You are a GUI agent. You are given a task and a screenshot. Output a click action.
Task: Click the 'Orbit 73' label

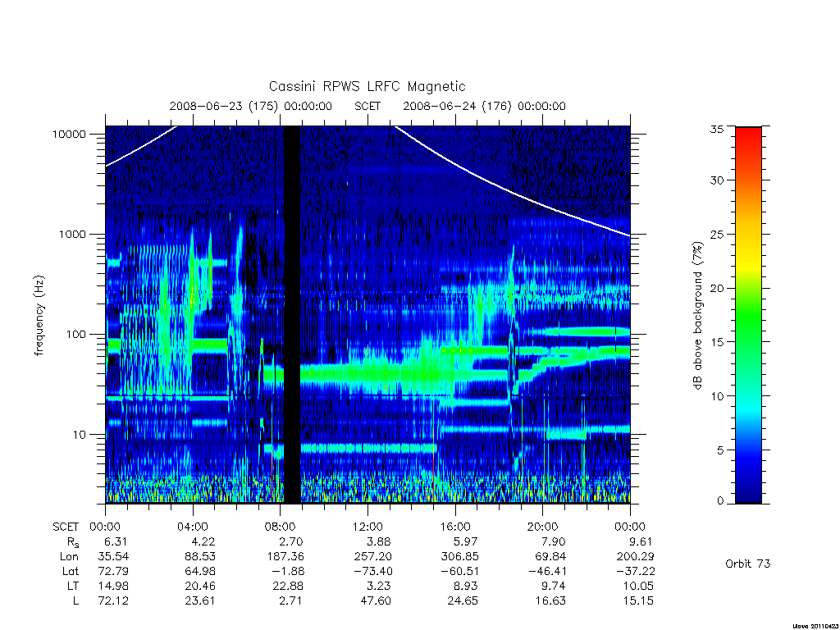(x=748, y=564)
